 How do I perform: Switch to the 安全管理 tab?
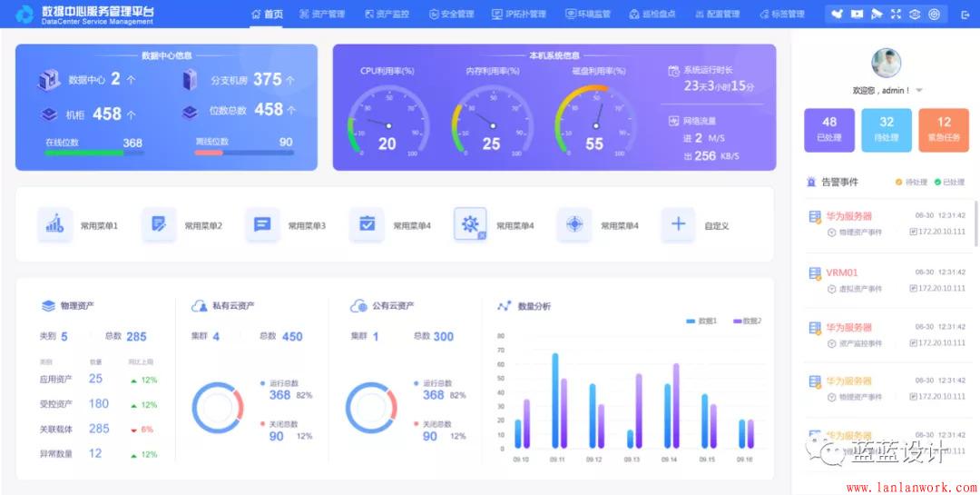click(451, 15)
